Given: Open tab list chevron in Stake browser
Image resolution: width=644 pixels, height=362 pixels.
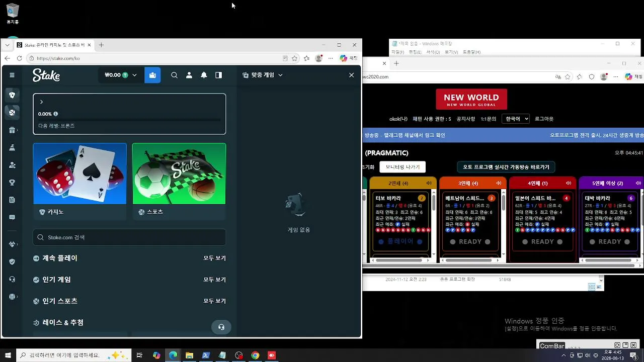Looking at the screenshot, I should pyautogui.click(x=7, y=45).
